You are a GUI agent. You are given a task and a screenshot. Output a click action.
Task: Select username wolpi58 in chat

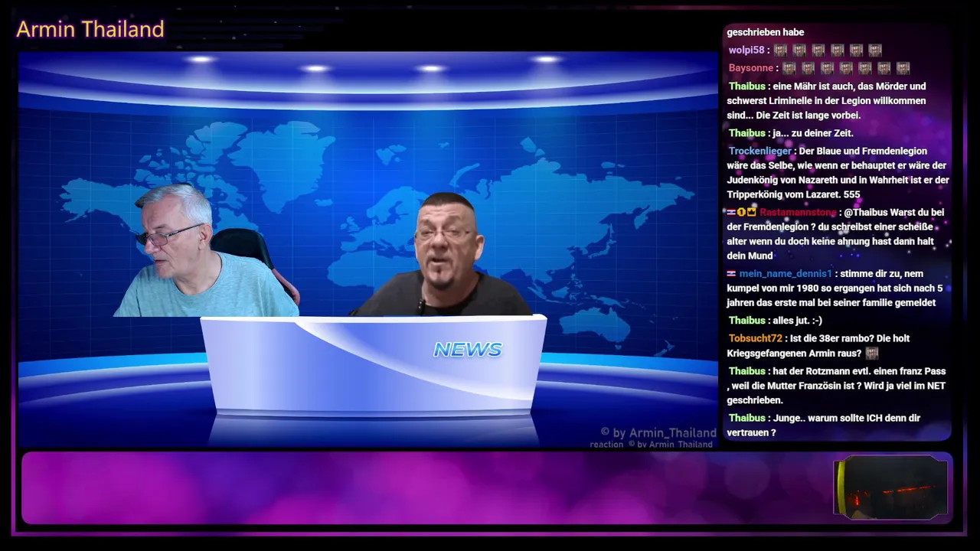coord(746,51)
